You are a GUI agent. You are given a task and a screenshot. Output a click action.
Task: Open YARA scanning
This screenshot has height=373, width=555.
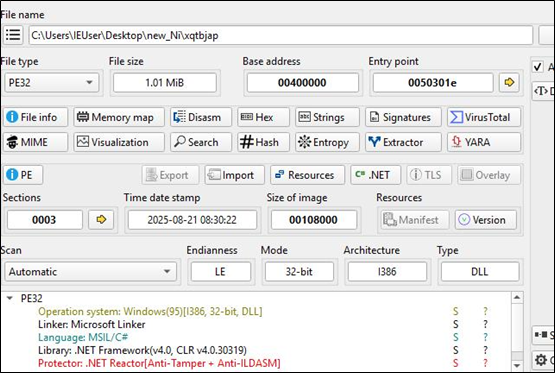pos(484,142)
